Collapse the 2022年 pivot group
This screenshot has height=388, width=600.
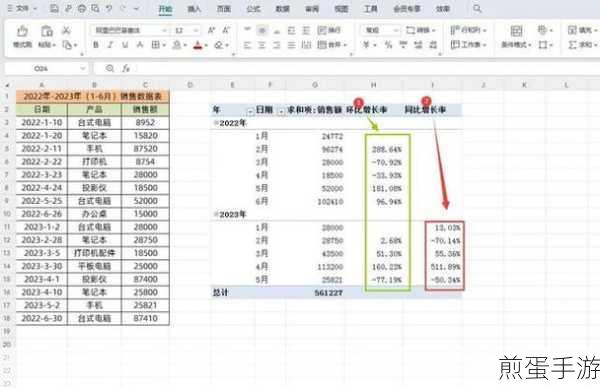pyautogui.click(x=216, y=123)
